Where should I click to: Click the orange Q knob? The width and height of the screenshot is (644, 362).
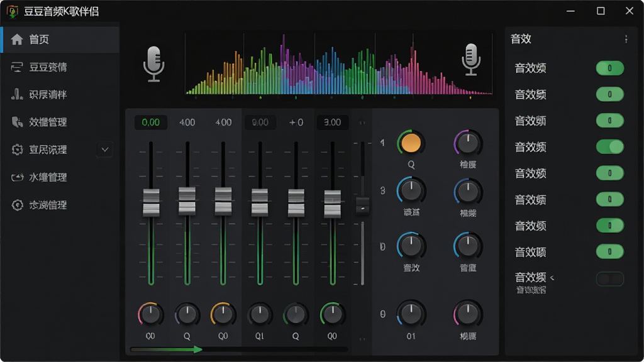click(411, 143)
